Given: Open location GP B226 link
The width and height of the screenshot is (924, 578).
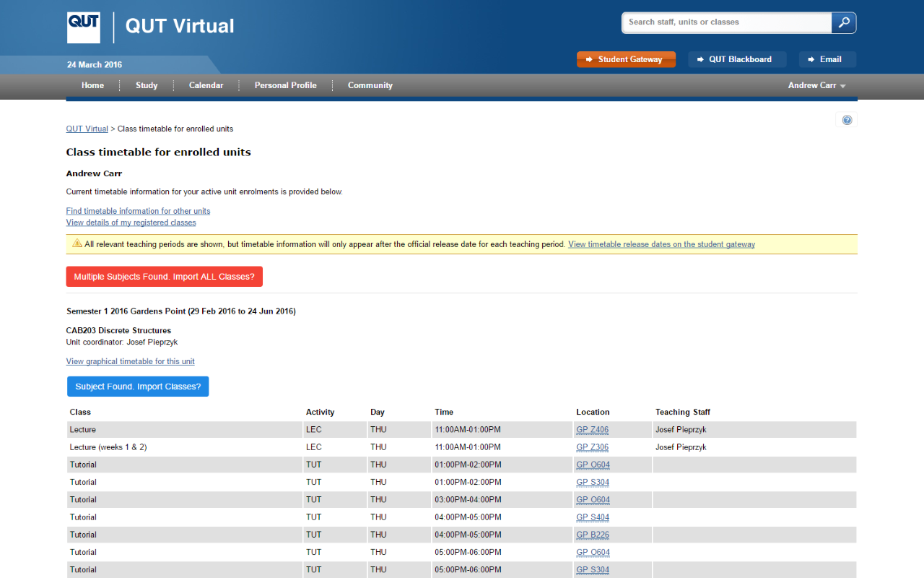Looking at the screenshot, I should coord(593,535).
